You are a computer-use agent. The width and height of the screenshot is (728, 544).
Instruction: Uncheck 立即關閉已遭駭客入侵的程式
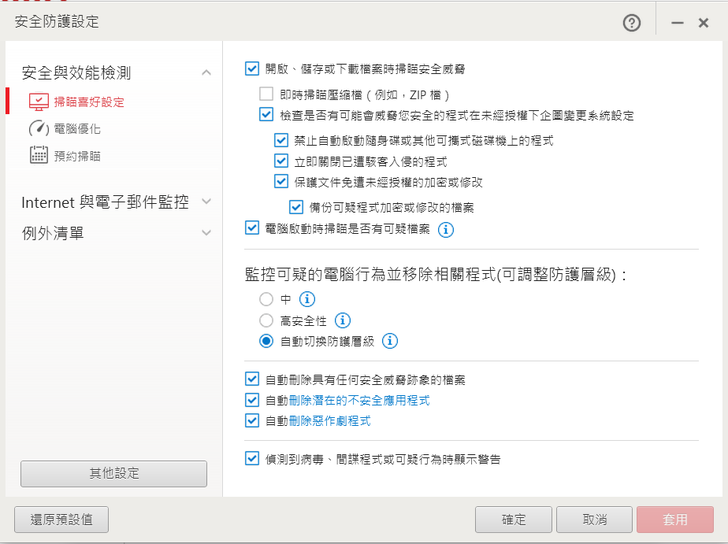[281, 160]
